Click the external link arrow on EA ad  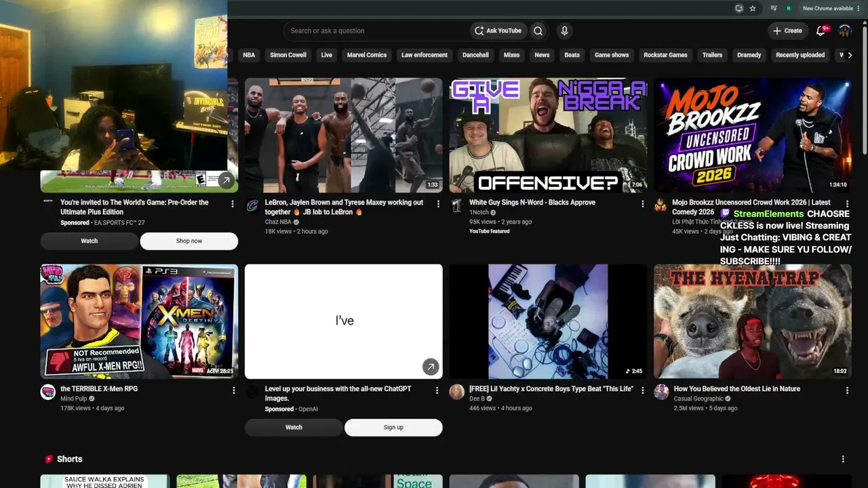click(x=226, y=180)
